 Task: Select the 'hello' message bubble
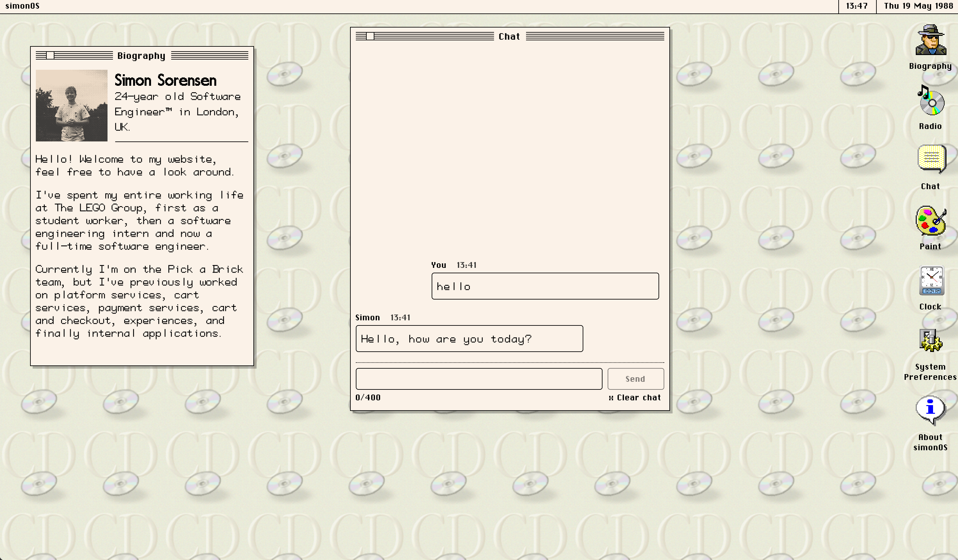click(545, 286)
